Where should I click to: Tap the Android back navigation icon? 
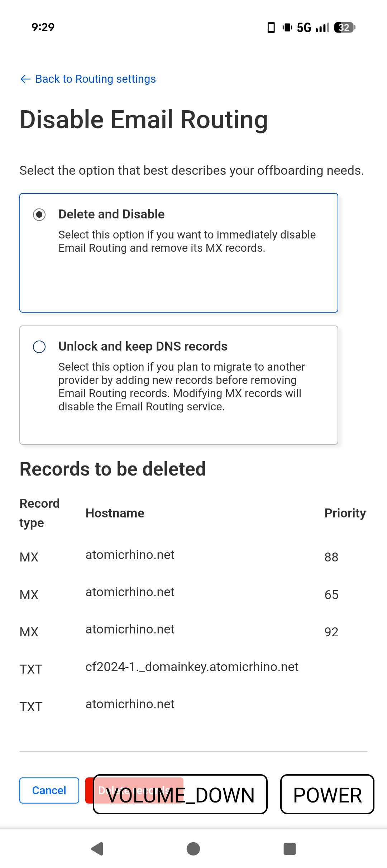[97, 849]
